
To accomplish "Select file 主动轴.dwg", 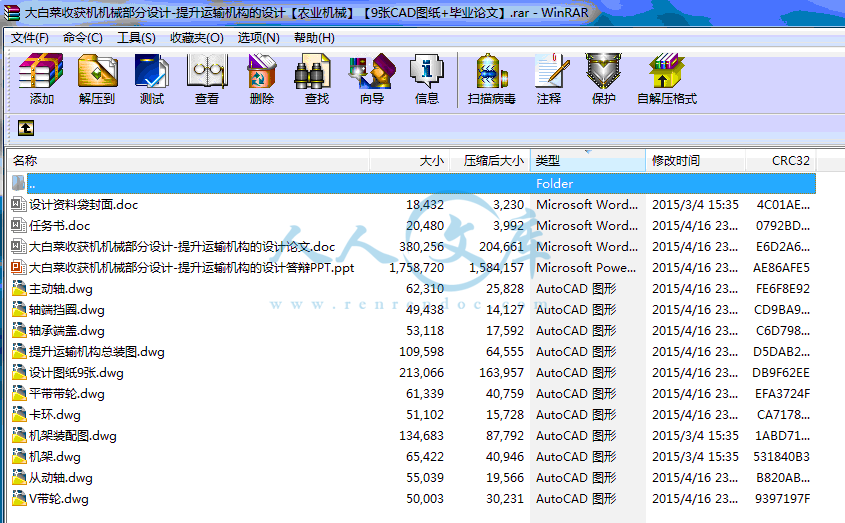I will (61, 288).
